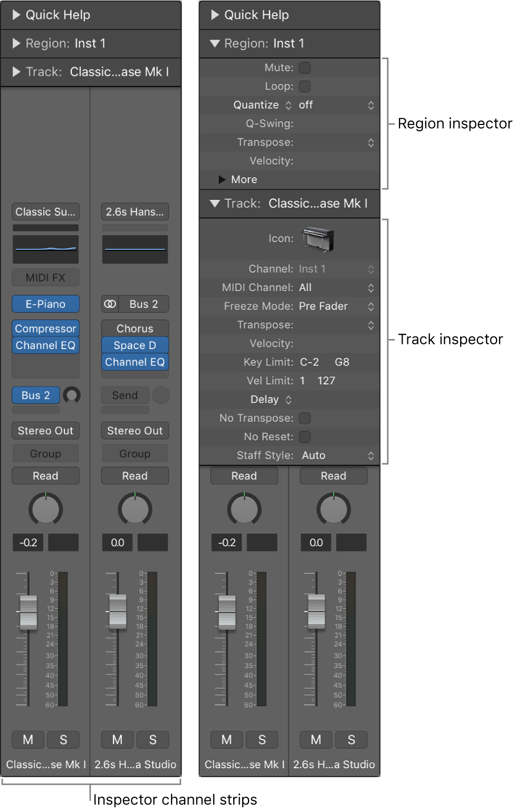This screenshot has height=812, width=515.
Task: Open the Chorus effect slot
Action: click(x=135, y=328)
